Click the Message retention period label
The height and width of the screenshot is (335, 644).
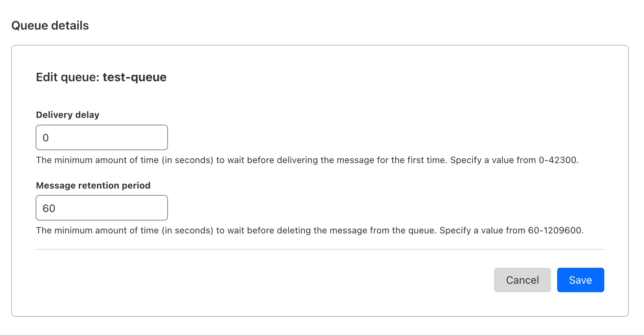(93, 185)
